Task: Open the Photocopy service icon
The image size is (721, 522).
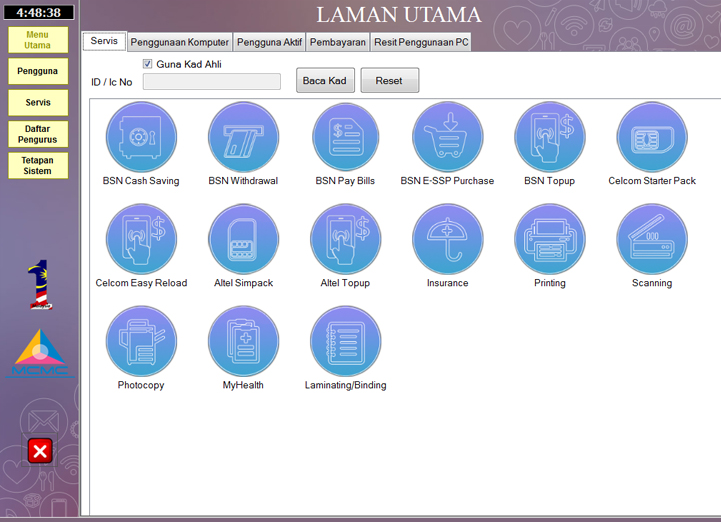Action: pyautogui.click(x=141, y=341)
